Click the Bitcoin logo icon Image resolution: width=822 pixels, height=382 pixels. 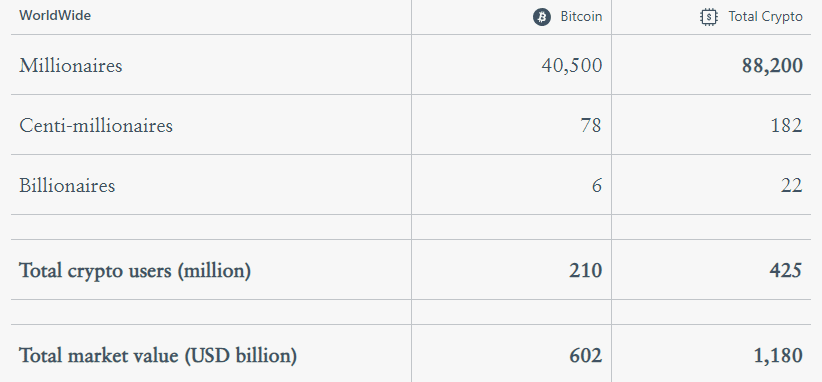(x=542, y=17)
